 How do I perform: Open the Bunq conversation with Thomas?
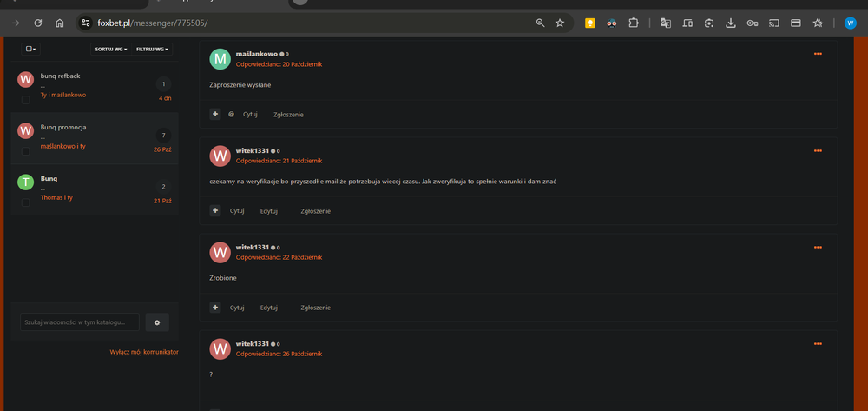click(49, 178)
